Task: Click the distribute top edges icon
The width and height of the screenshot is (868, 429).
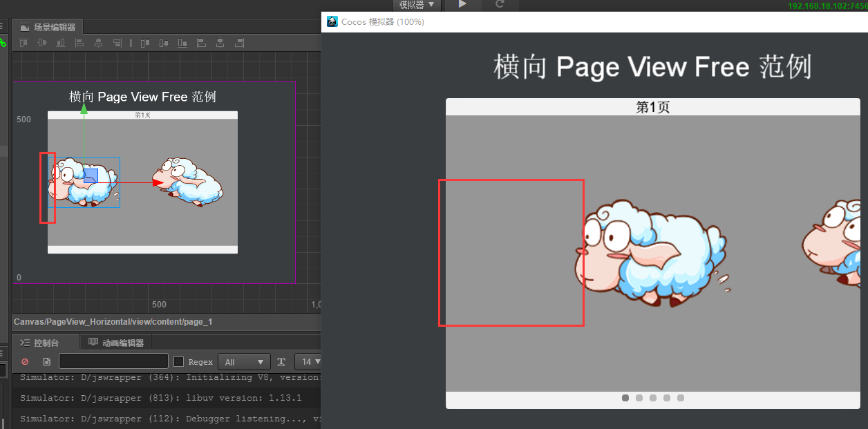Action: pyautogui.click(x=145, y=43)
